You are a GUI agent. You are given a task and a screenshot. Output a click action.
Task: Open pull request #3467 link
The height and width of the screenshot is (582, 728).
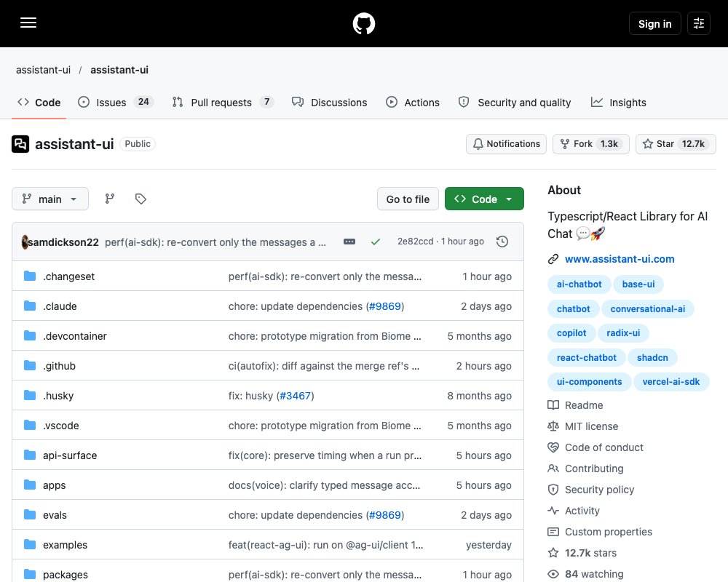point(295,396)
